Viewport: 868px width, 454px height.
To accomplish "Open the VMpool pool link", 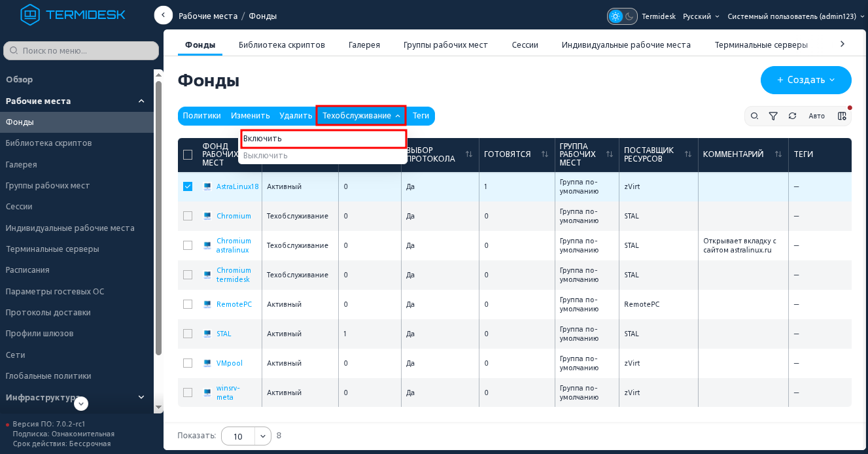I will click(x=230, y=363).
